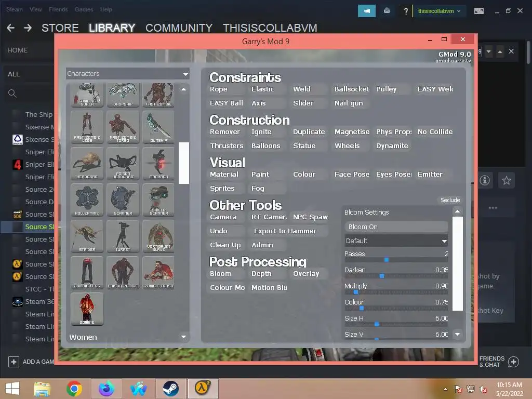Screen dimensions: 532x399
Task: Go to the STORE tab
Action: click(x=60, y=28)
